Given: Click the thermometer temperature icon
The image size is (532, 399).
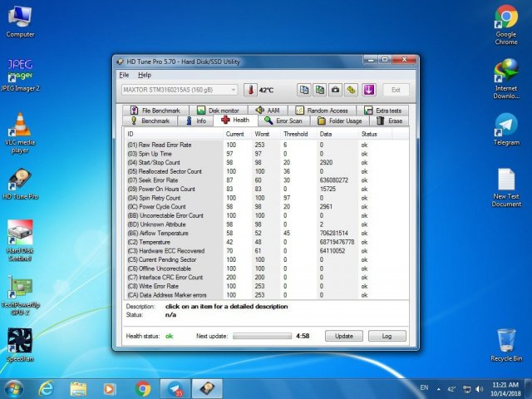Looking at the screenshot, I should [x=249, y=90].
